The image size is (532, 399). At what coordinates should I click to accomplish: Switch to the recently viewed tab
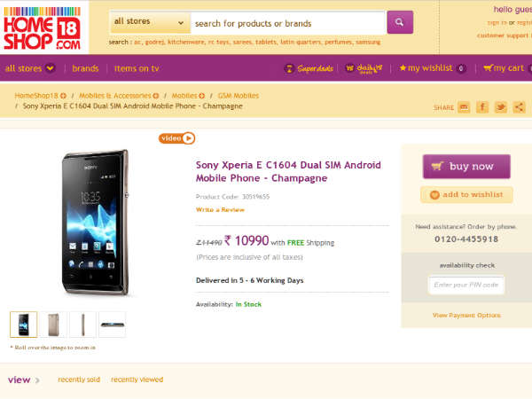coord(137,379)
